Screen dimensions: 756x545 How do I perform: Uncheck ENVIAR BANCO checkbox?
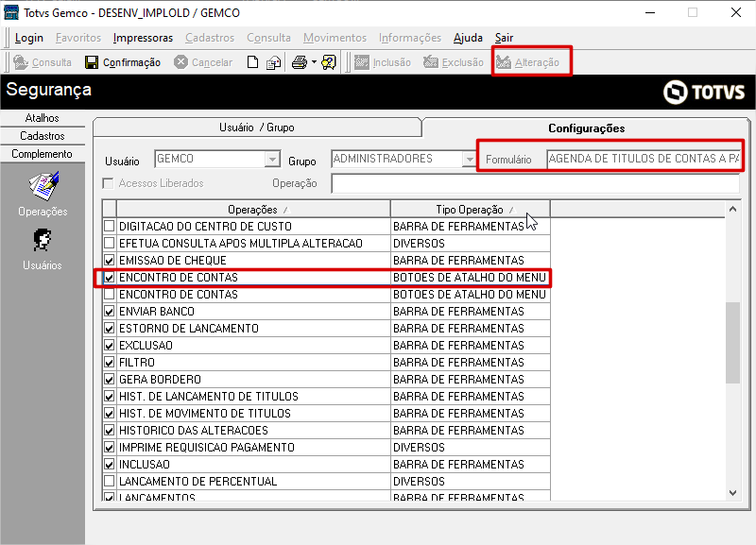point(110,312)
